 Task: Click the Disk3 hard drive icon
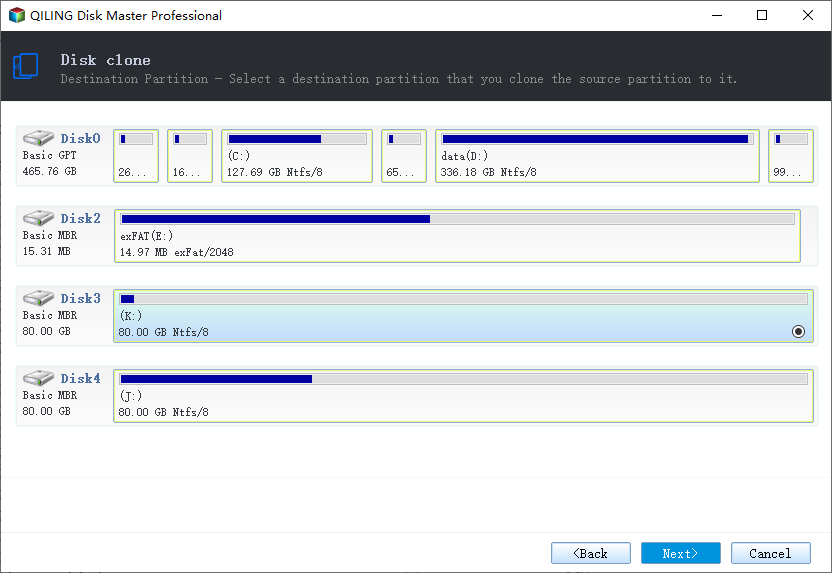click(x=38, y=298)
